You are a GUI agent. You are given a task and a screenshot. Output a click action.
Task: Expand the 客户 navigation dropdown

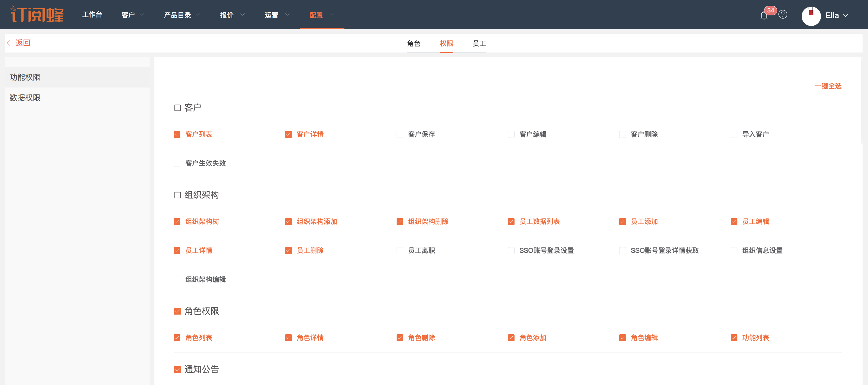coord(133,15)
